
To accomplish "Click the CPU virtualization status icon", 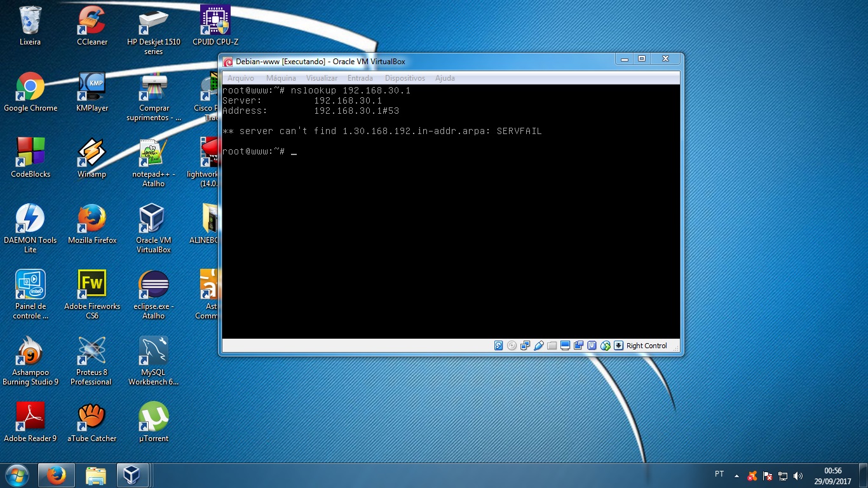I will [x=592, y=346].
